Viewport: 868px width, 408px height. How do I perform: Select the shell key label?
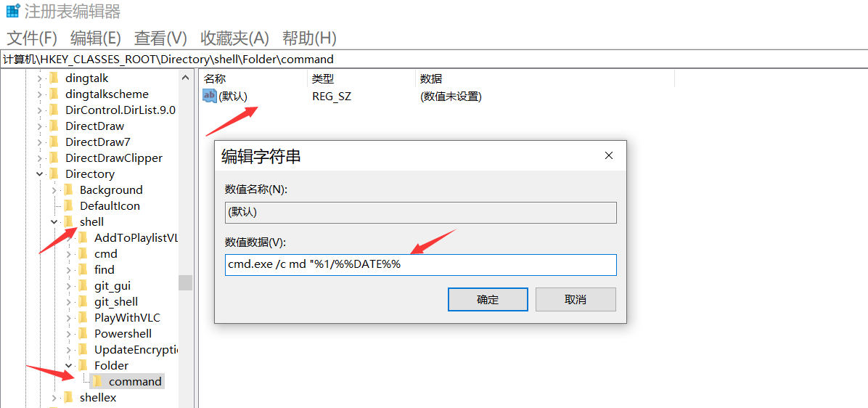coord(92,222)
